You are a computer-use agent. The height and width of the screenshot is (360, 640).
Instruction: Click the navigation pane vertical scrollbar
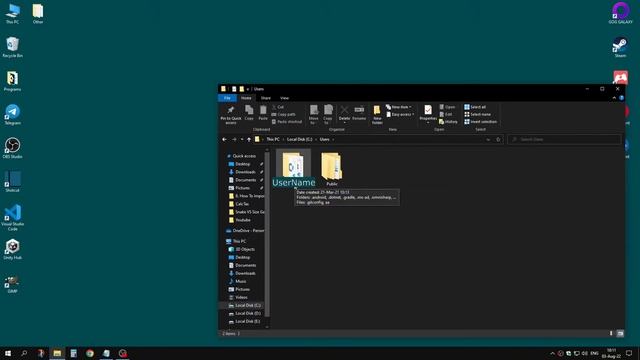267,235
